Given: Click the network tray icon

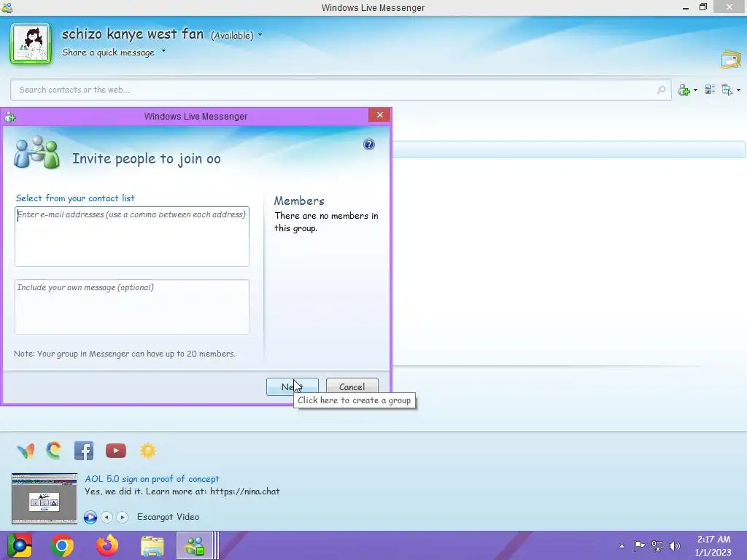Looking at the screenshot, I should tap(657, 545).
